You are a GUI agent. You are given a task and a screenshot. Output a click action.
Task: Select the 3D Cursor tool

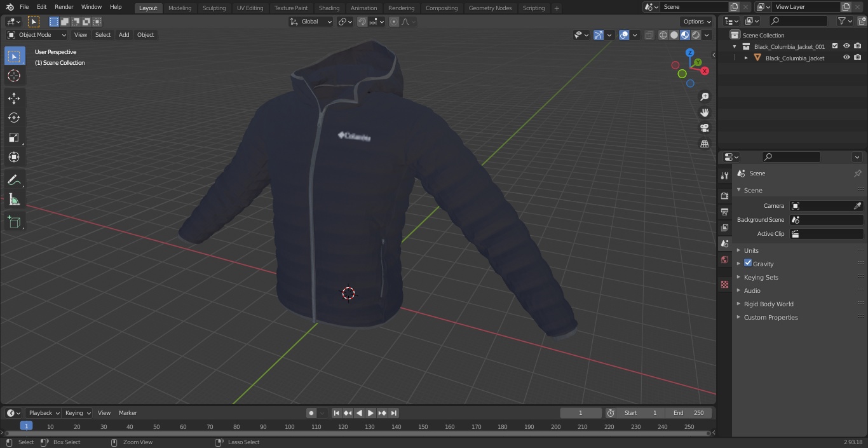click(14, 76)
